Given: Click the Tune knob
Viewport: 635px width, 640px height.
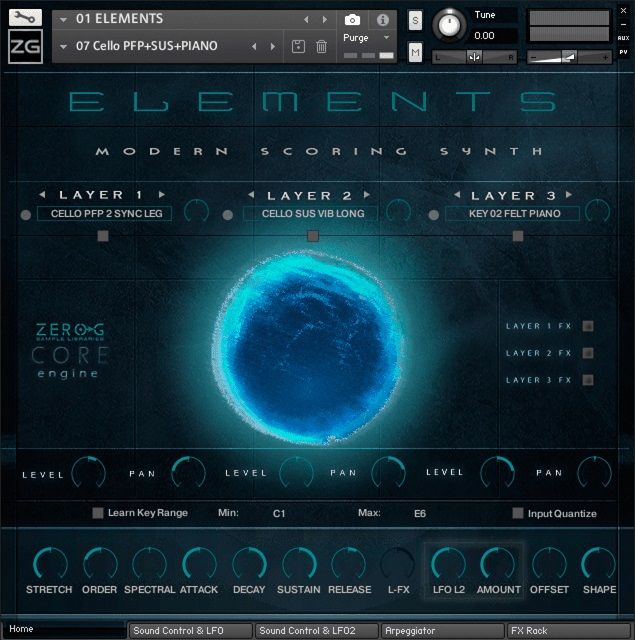Looking at the screenshot, I should (452, 24).
